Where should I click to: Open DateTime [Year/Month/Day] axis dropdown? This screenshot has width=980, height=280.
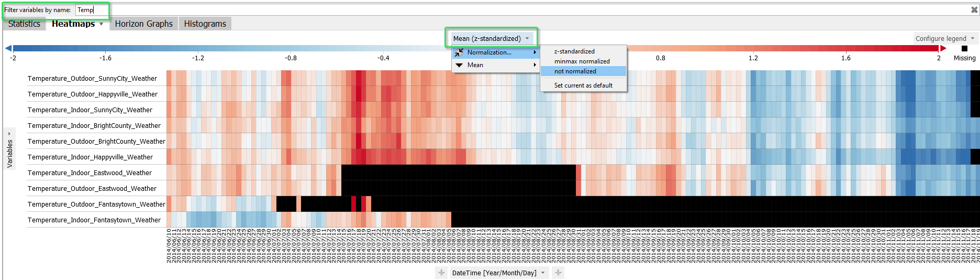[x=498, y=273]
